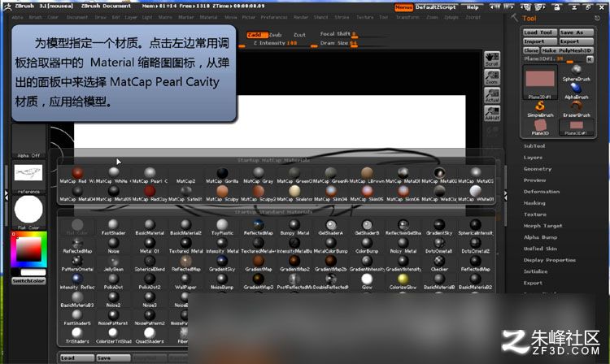The height and width of the screenshot is (364, 610).
Task: Open the Preferences menu
Action: [274, 18]
